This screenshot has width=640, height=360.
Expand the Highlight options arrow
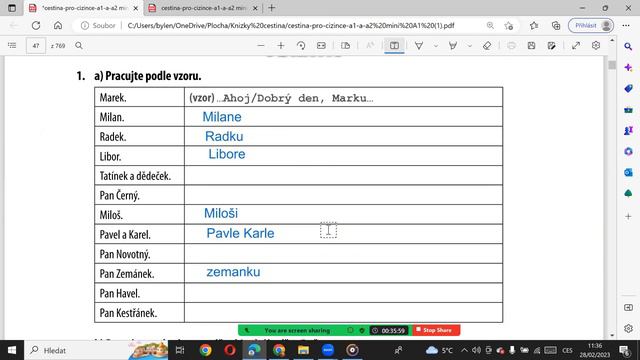[469, 46]
